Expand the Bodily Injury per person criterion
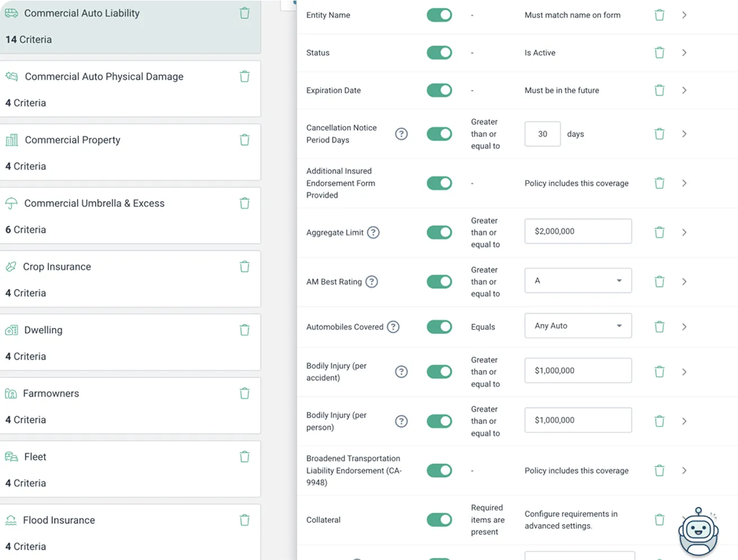Image resolution: width=738 pixels, height=560 pixels. pyautogui.click(x=685, y=421)
